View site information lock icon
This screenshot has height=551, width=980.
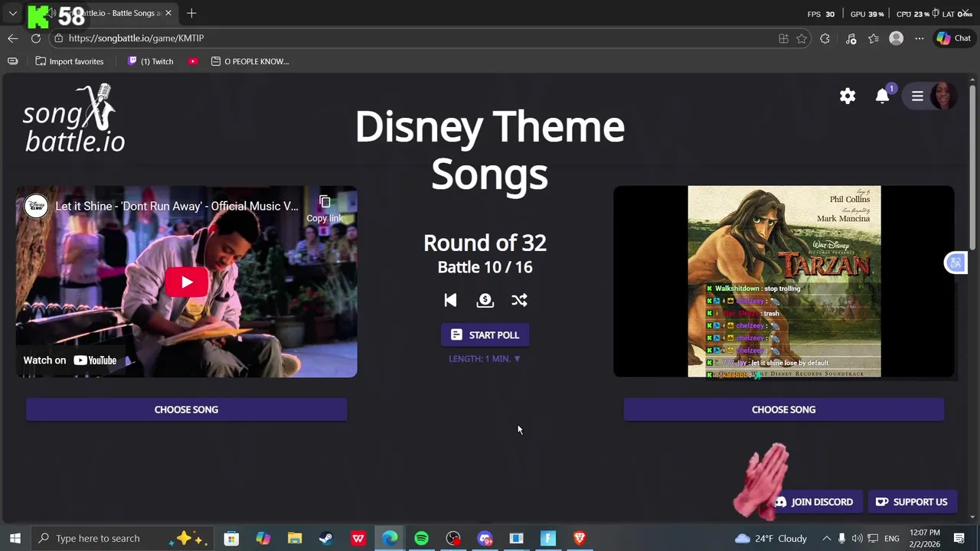point(59,38)
